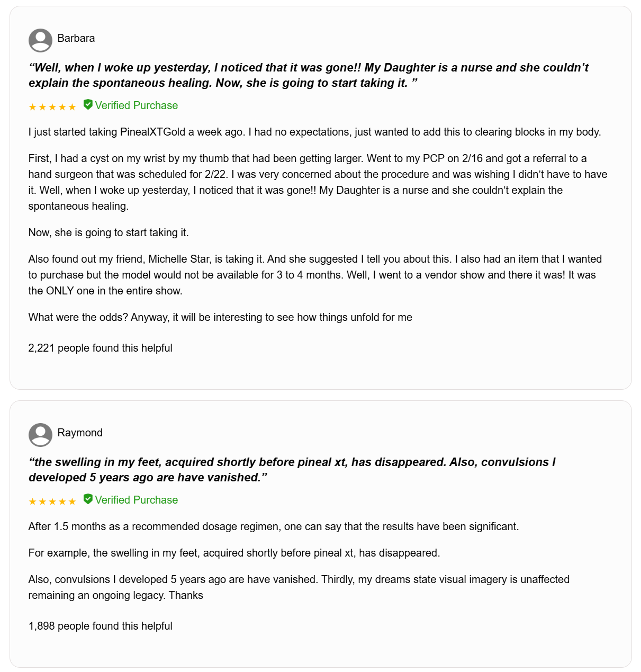
Task: Click "2,221 people found this helpful"
Action: [101, 348]
